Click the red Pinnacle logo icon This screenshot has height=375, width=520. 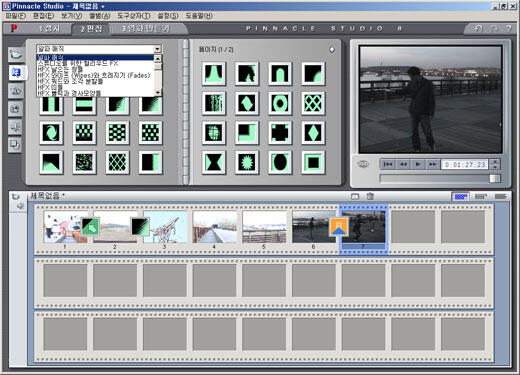tap(14, 29)
